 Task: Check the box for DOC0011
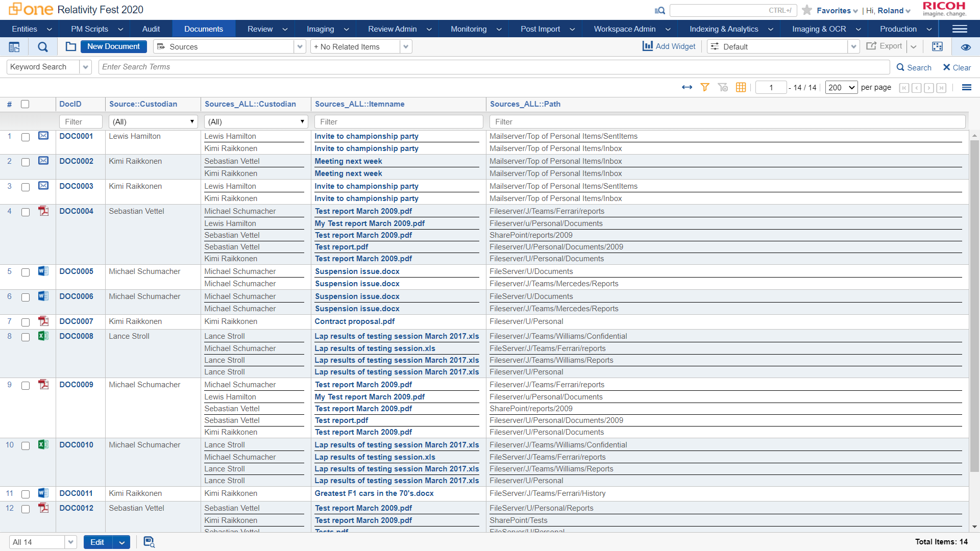pyautogui.click(x=26, y=494)
